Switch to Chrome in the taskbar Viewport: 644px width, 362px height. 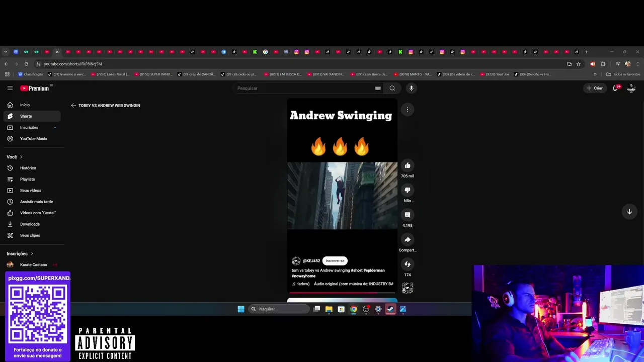tap(354, 309)
